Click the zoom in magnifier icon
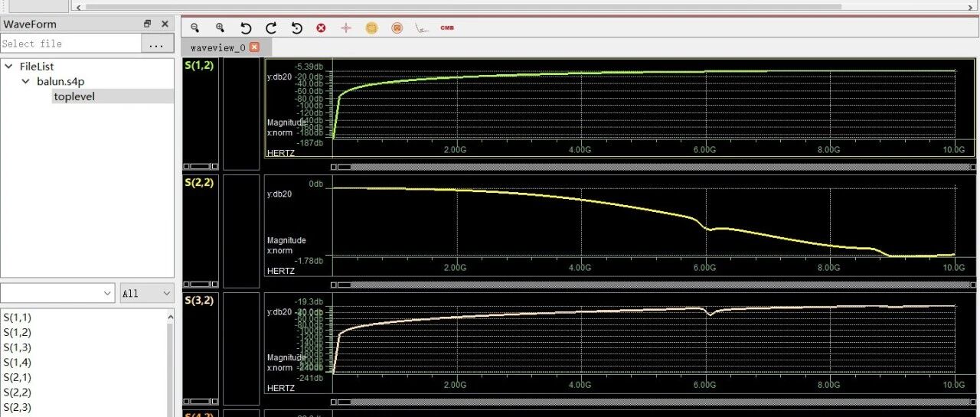 pos(220,28)
